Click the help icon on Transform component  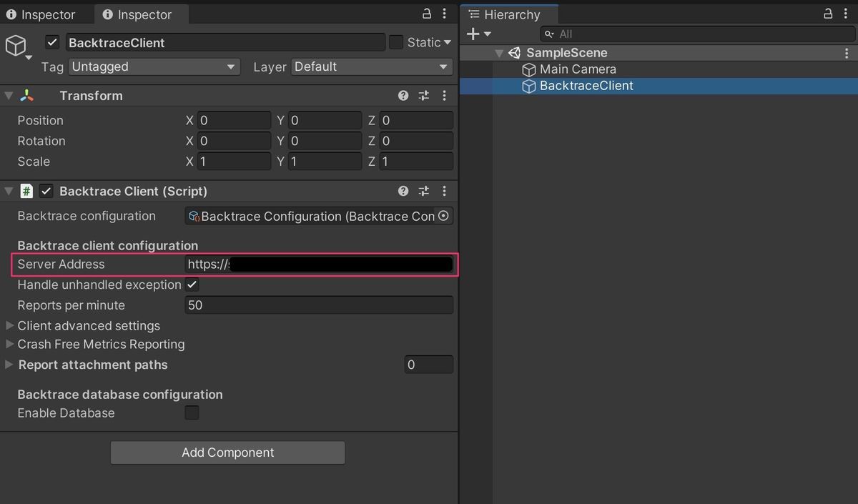[x=403, y=95]
